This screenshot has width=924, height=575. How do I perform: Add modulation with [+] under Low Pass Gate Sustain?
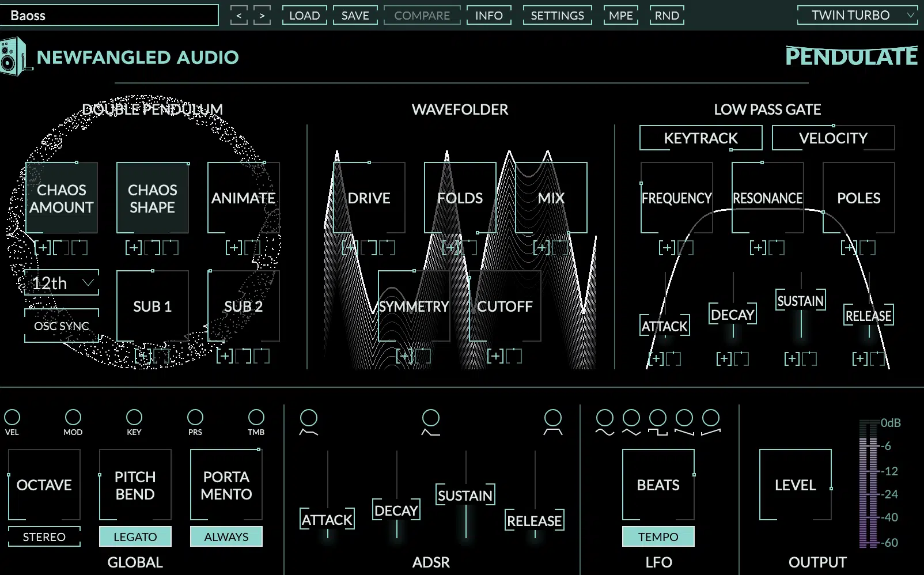click(x=793, y=359)
